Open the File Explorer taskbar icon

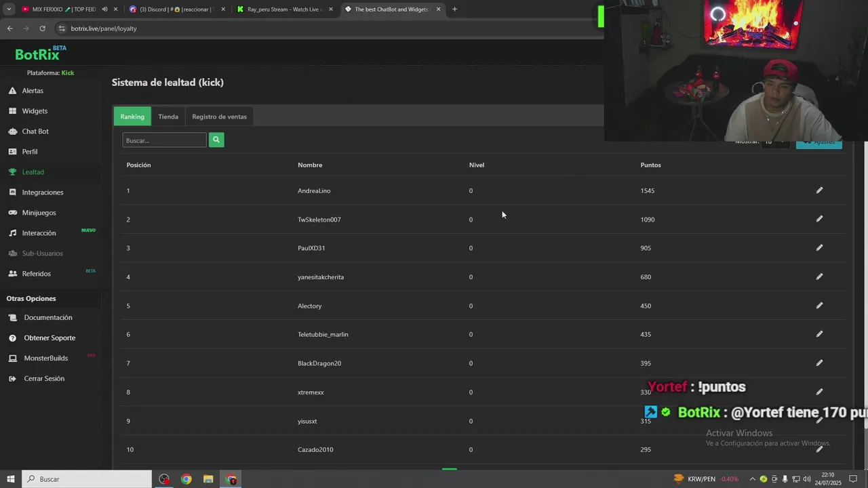point(208,479)
